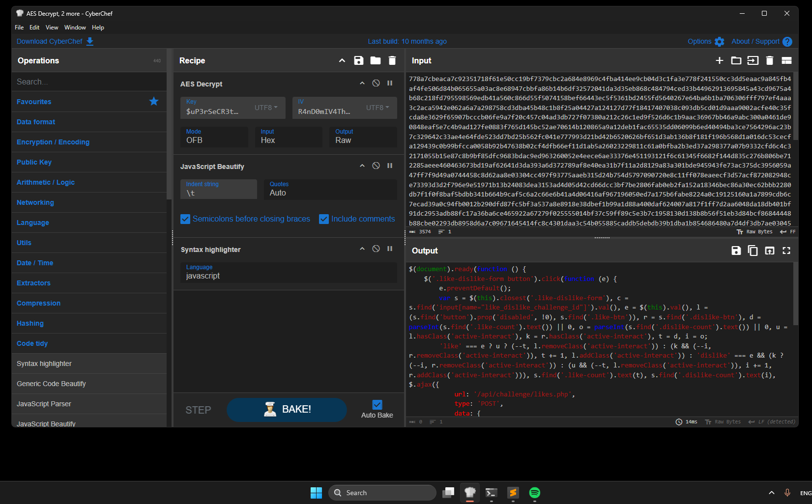Open the Key UTF8 encoding dropdown

click(266, 108)
